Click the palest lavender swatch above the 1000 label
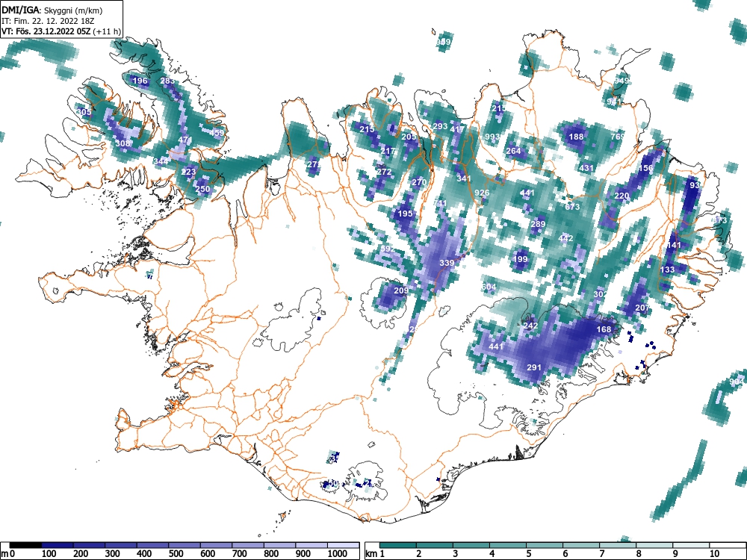 coord(343,545)
